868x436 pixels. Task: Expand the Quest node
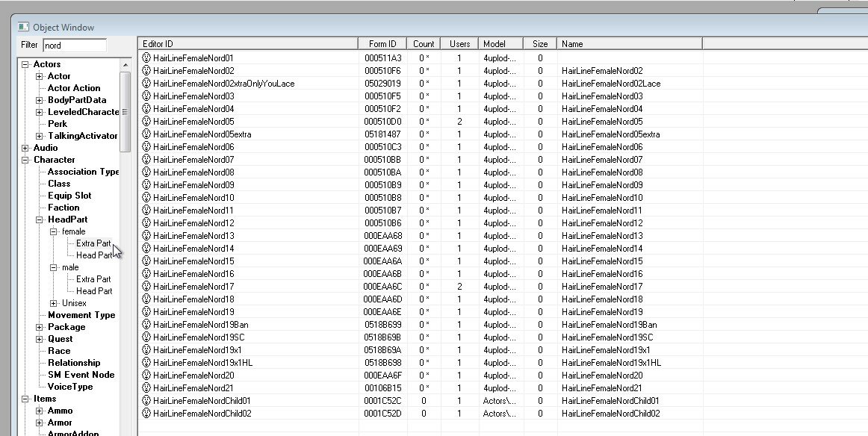click(40, 339)
